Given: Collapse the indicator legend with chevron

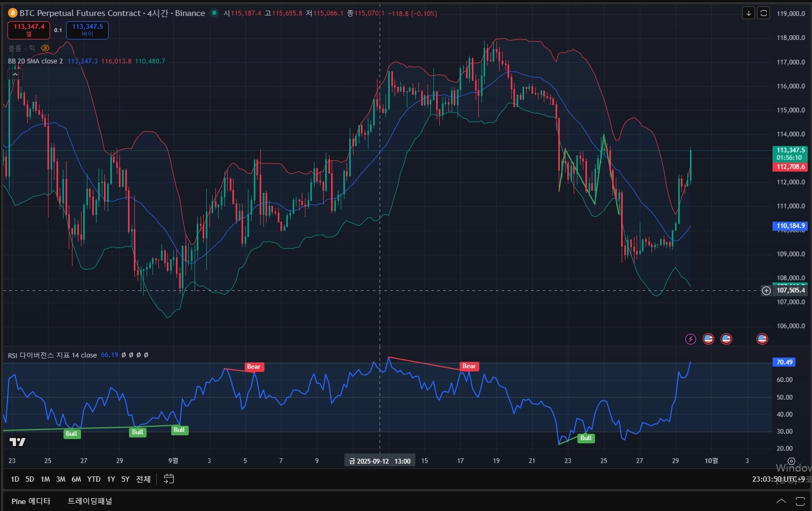Looking at the screenshot, I should click(x=15, y=75).
